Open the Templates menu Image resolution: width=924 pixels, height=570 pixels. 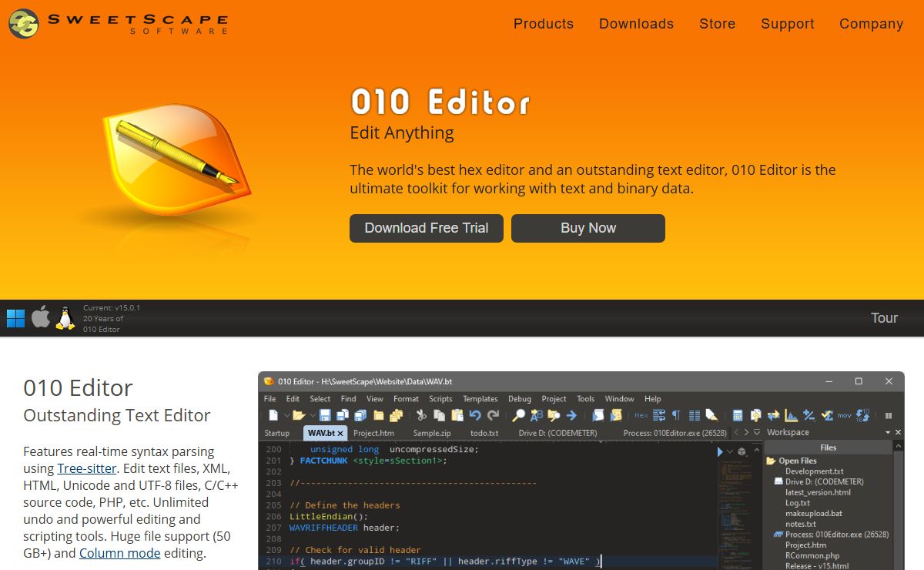point(480,399)
